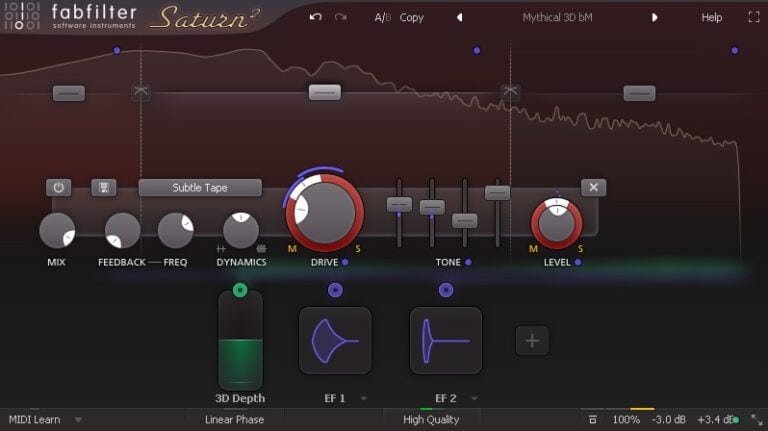Click the DRIVE M mid label
768x431 pixels.
[x=292, y=249]
